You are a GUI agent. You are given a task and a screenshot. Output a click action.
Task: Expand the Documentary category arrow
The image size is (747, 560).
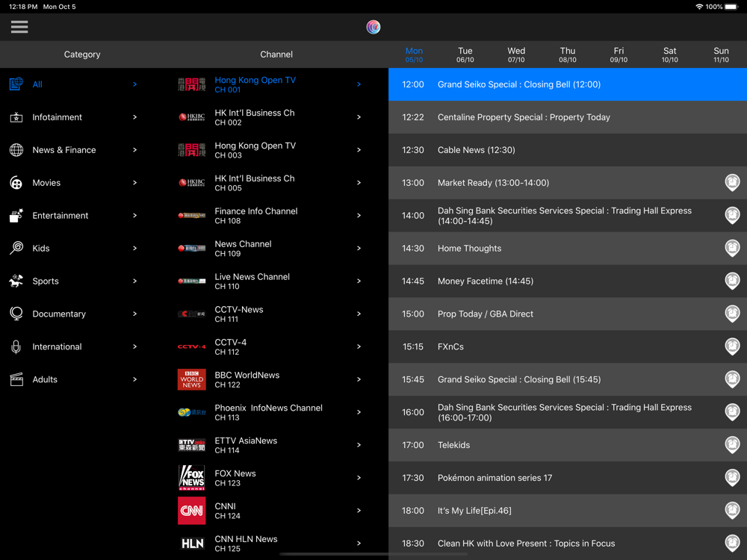pyautogui.click(x=134, y=314)
